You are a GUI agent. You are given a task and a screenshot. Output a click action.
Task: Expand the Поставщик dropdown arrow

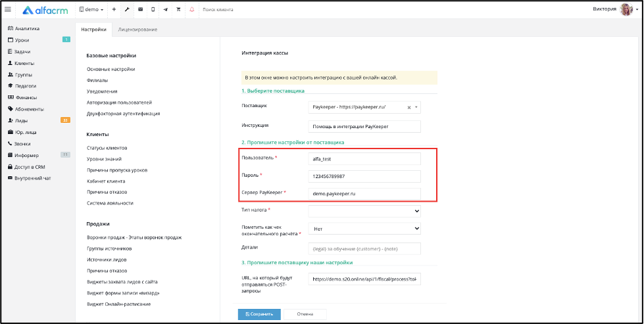(x=416, y=108)
